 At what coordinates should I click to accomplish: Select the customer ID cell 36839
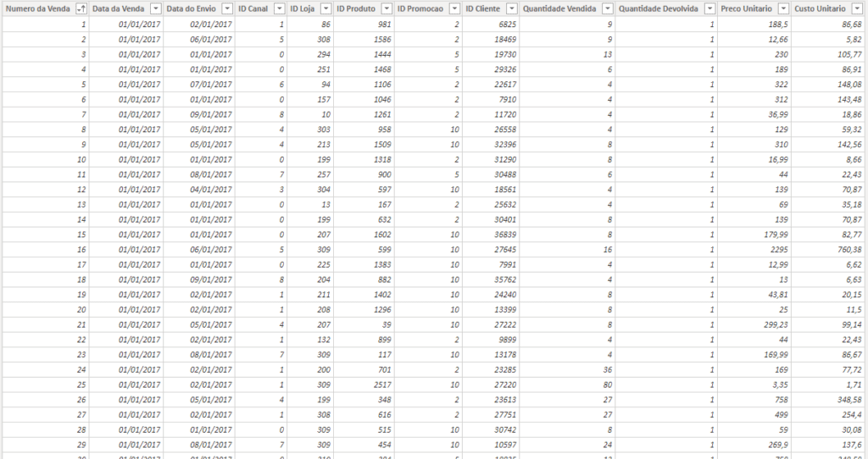pos(491,235)
